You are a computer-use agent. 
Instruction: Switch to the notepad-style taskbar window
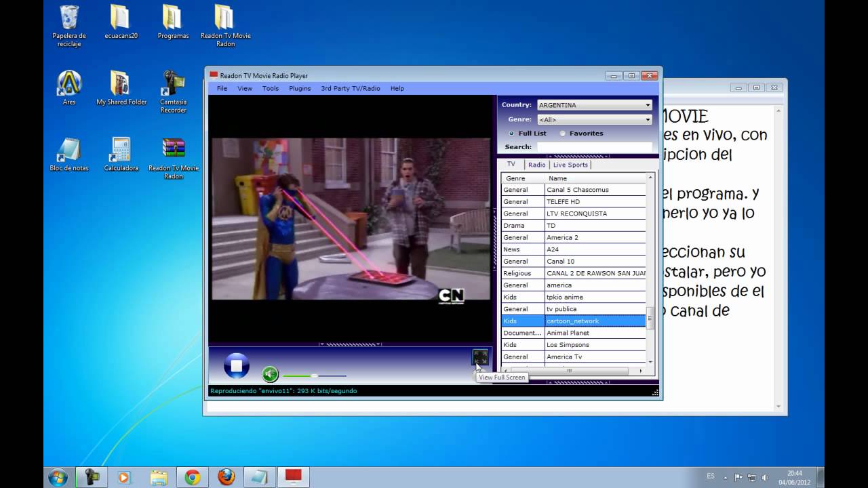click(259, 477)
